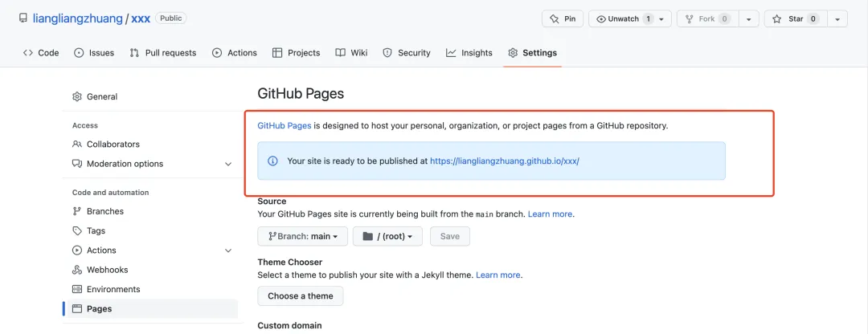Click the tag icon beside Tags

pyautogui.click(x=77, y=230)
